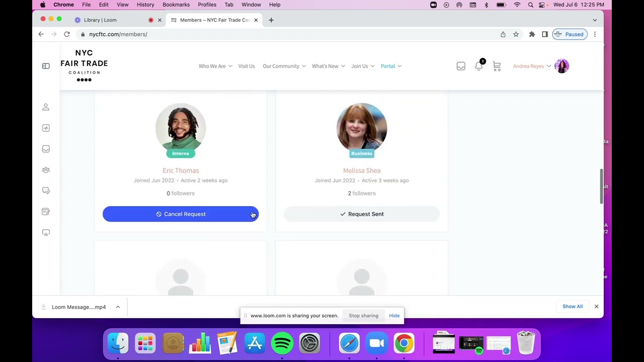The width and height of the screenshot is (644, 362).
Task: Open messages inbox icon in header
Action: point(461,66)
